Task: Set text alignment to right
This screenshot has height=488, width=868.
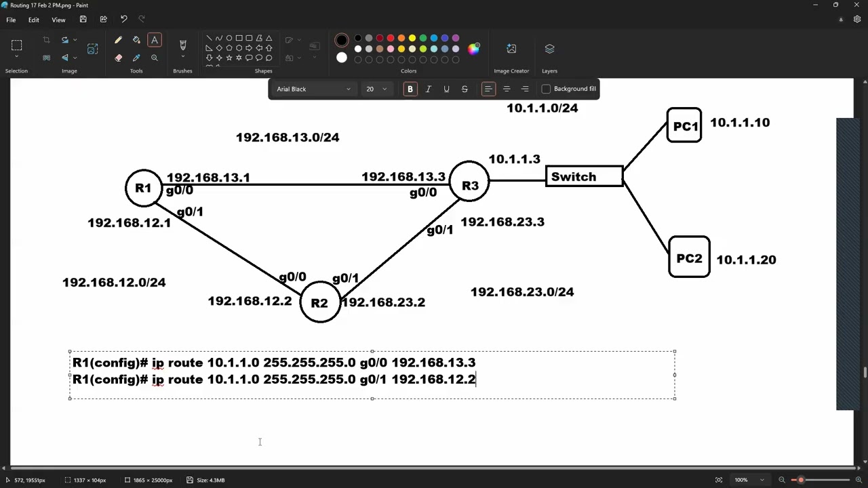Action: pos(525,89)
